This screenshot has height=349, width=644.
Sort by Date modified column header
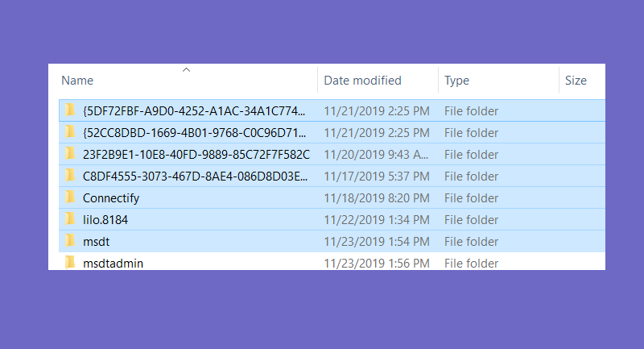click(362, 81)
